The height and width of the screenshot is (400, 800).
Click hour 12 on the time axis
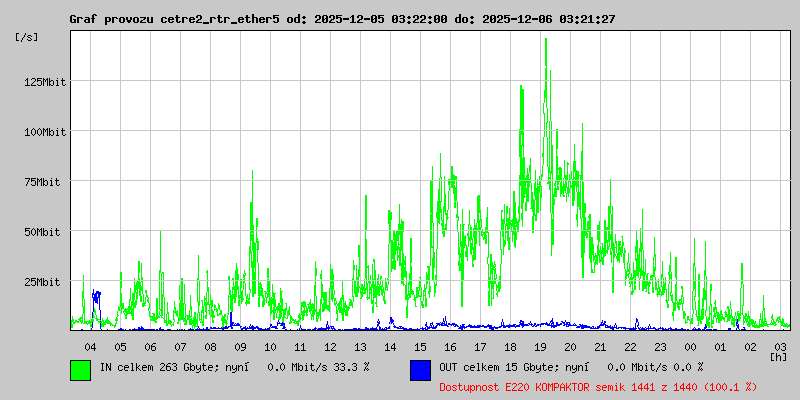[330, 346]
